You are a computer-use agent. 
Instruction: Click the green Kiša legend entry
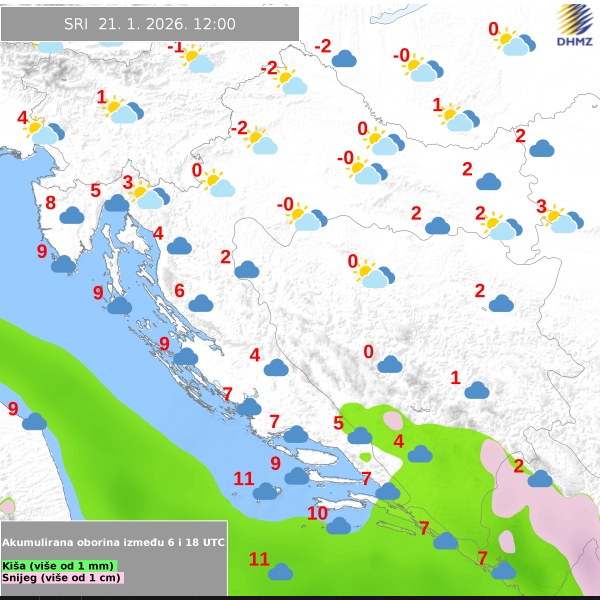(58, 566)
